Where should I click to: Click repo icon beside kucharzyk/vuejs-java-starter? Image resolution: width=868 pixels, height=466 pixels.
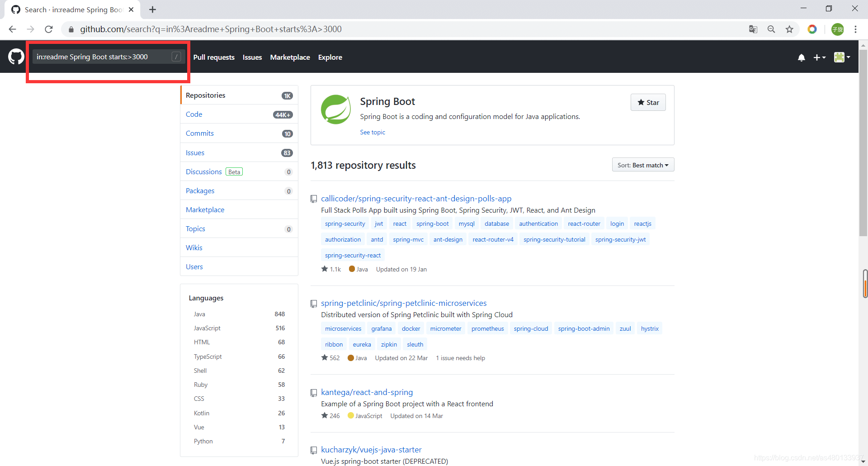314,450
